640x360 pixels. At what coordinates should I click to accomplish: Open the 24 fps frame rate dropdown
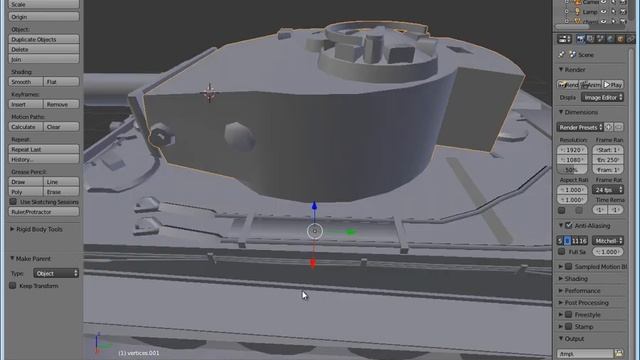point(608,190)
